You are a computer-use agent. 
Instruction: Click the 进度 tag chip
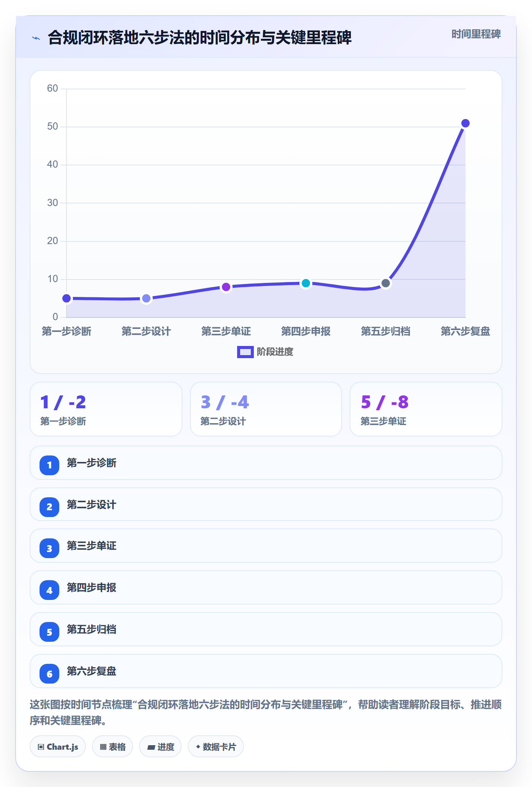point(160,747)
